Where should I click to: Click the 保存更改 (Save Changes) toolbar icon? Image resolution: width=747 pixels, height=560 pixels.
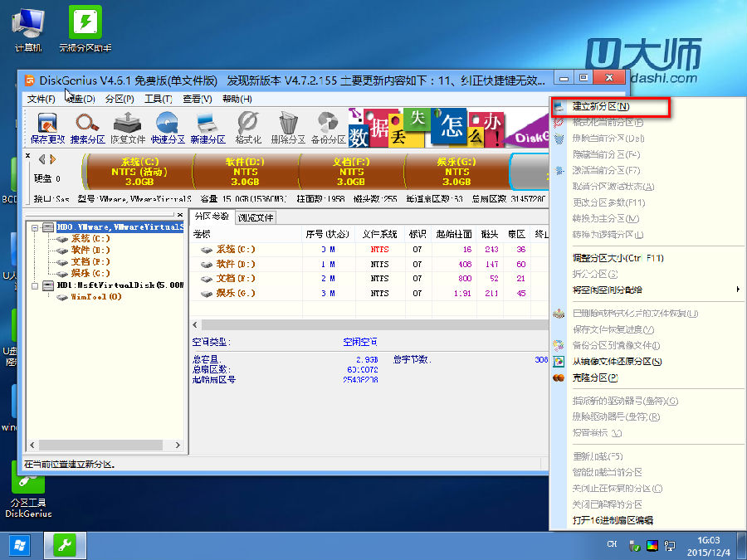click(x=47, y=128)
